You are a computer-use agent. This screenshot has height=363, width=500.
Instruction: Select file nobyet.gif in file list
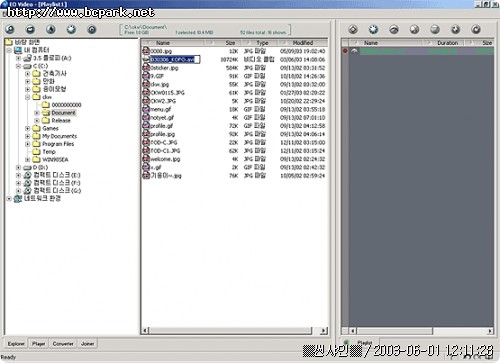tap(162, 117)
